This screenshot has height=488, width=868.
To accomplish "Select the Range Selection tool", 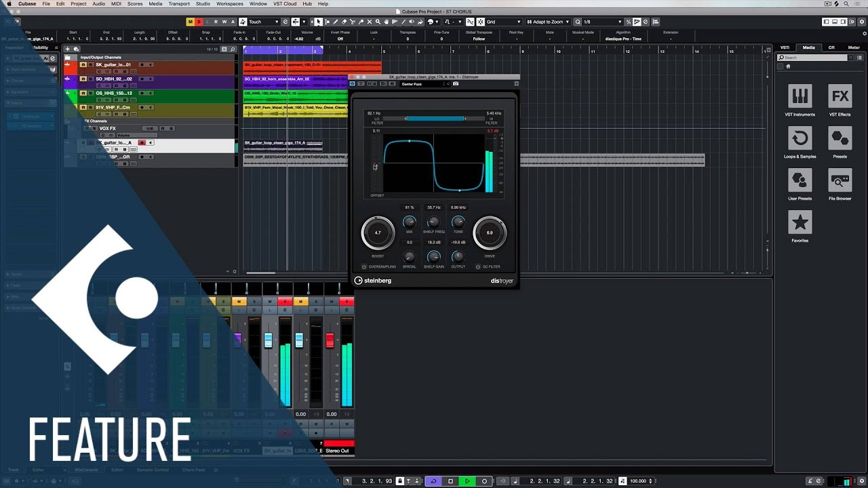I will (327, 22).
